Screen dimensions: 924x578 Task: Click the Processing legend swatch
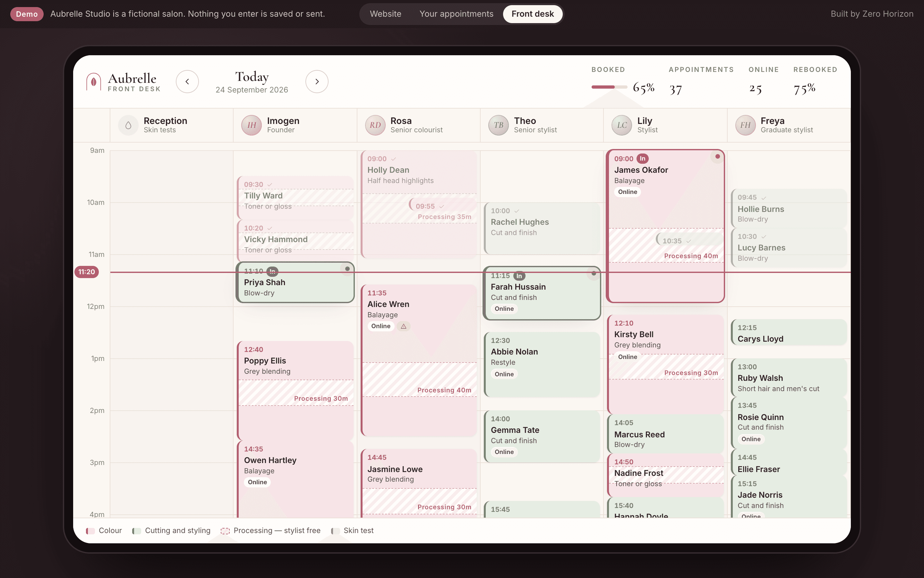point(225,530)
